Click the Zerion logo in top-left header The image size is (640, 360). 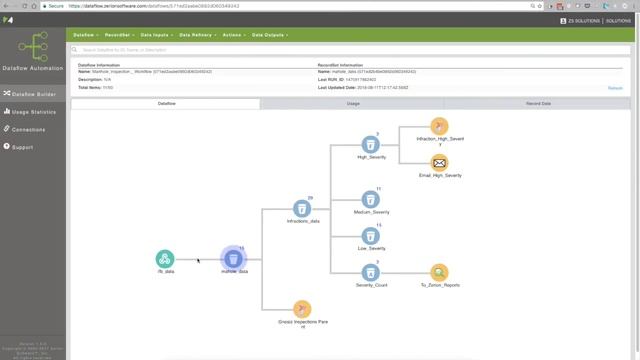[8, 20]
